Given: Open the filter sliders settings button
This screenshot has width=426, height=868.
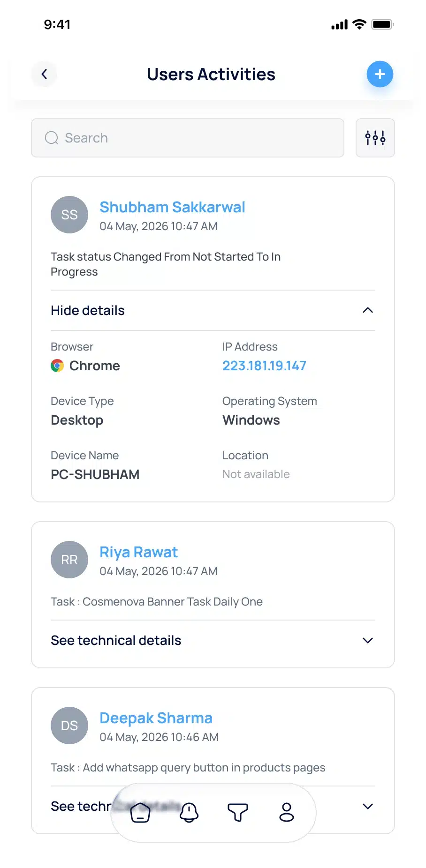Looking at the screenshot, I should coord(375,138).
